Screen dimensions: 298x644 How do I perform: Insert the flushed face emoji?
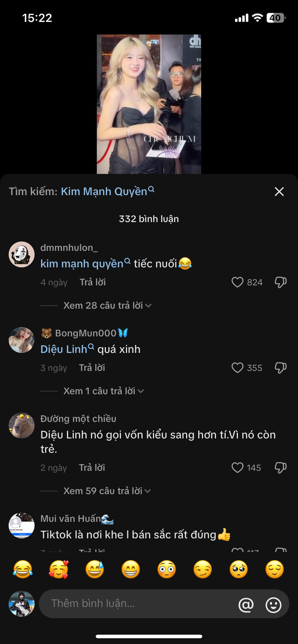coord(167,570)
